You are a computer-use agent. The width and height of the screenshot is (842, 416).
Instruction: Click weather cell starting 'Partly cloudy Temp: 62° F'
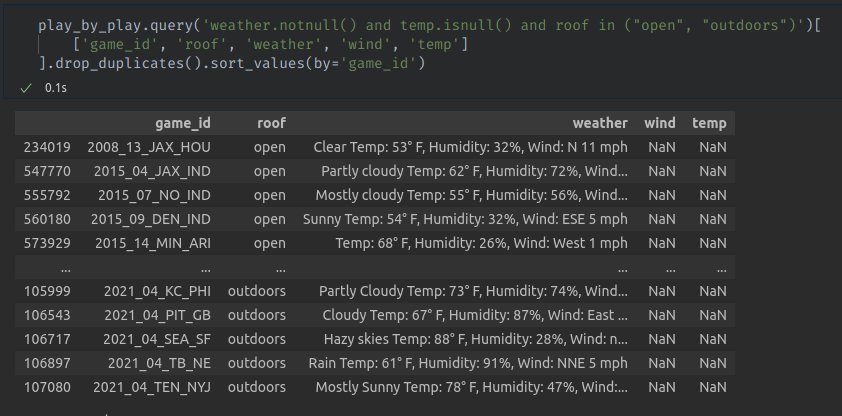474,171
